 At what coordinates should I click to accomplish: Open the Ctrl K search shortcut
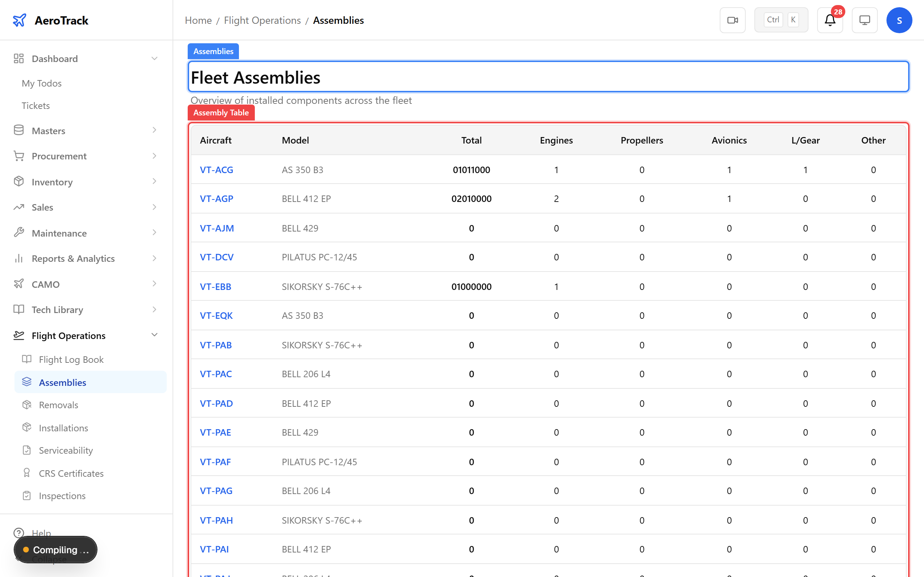pos(780,20)
